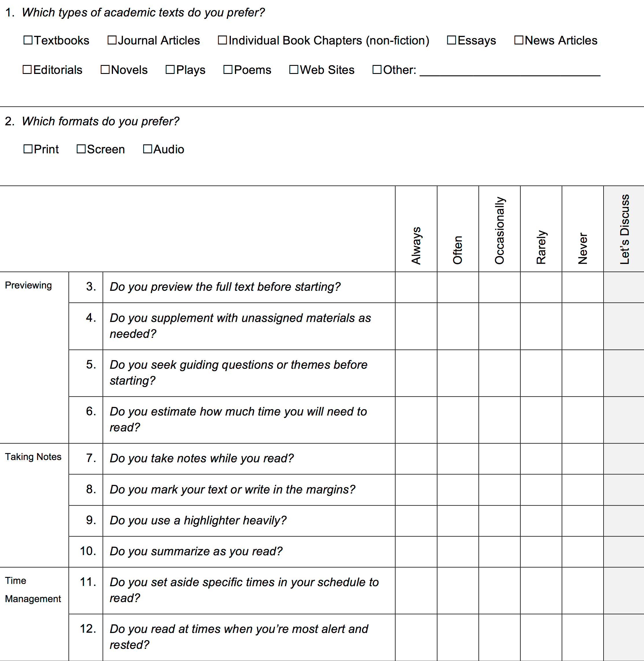Tick the Journal Articles checkbox
Screen dimensions: 644x661
112,40
